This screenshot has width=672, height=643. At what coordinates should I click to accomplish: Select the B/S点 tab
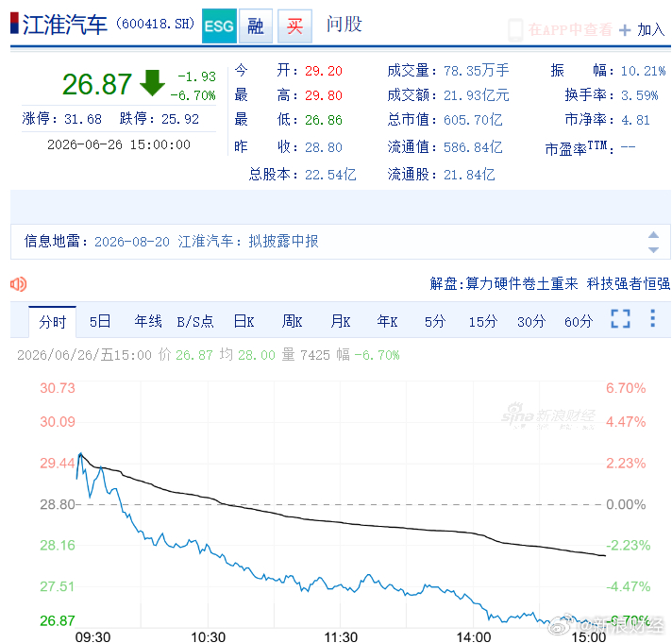coord(195,321)
